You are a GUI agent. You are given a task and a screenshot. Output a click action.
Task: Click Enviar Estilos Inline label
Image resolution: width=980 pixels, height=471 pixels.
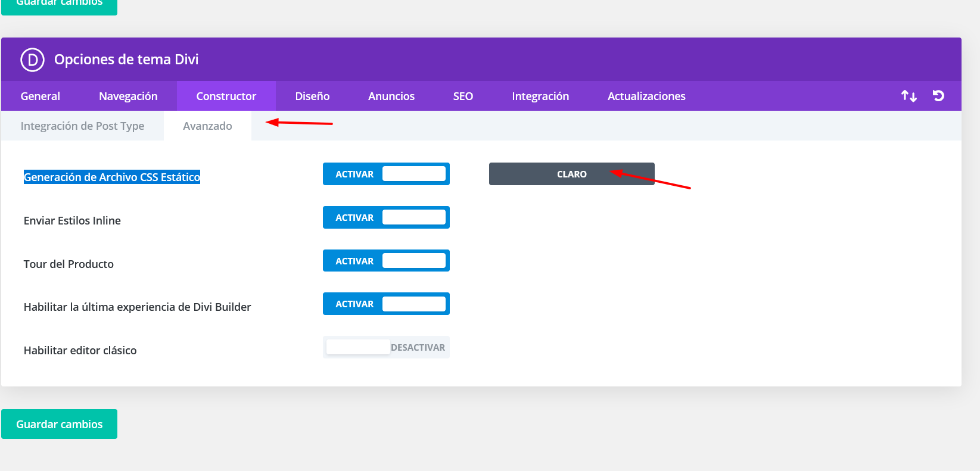[72, 220]
